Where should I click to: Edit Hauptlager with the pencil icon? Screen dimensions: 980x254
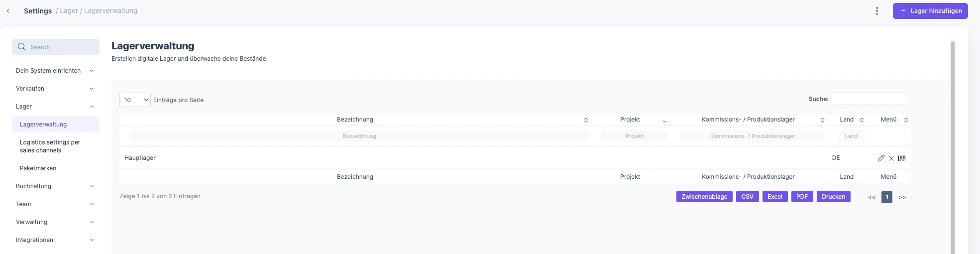[x=881, y=158]
